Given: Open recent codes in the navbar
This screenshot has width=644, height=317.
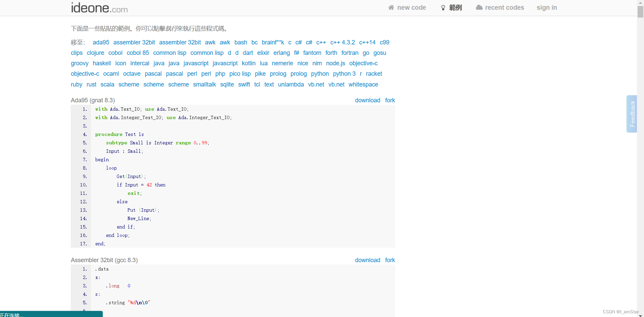Looking at the screenshot, I should coord(505,7).
